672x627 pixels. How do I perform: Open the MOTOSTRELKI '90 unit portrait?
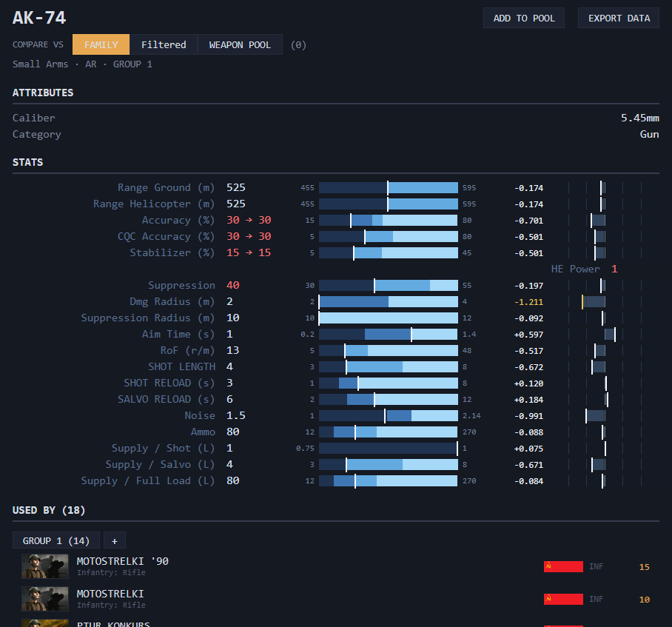pyautogui.click(x=45, y=566)
